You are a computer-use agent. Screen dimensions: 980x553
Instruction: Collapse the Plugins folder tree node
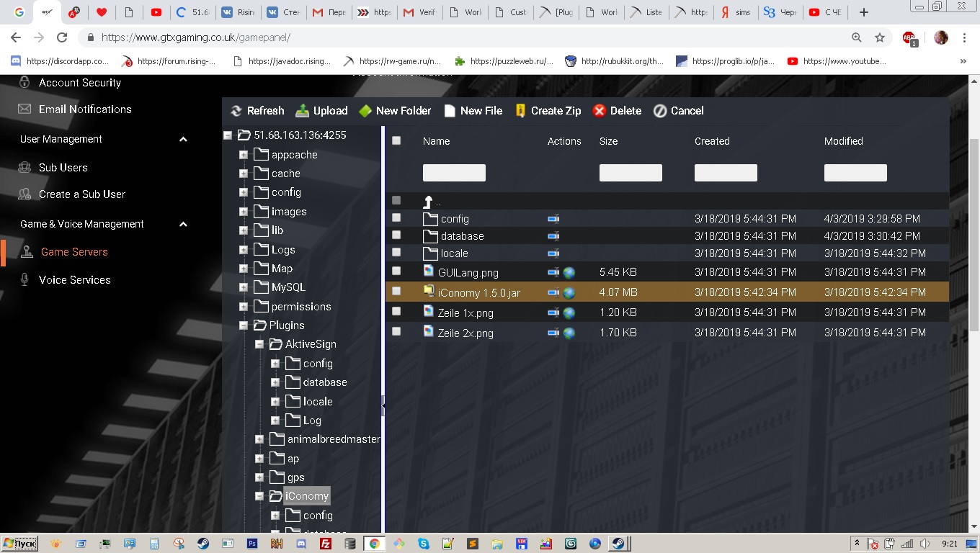click(x=244, y=325)
